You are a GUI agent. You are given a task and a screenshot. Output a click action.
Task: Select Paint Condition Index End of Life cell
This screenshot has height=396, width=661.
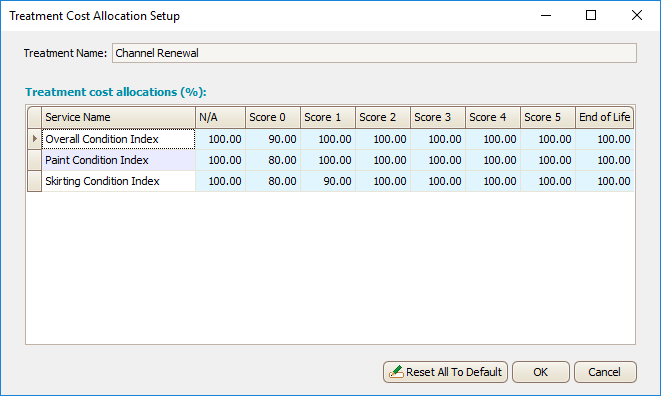[x=605, y=160]
